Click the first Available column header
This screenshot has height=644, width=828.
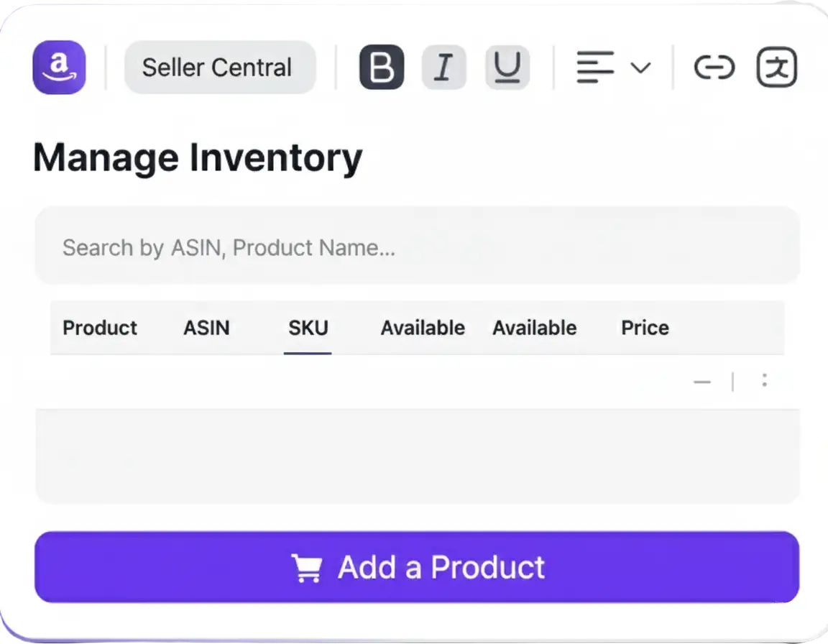(x=423, y=328)
